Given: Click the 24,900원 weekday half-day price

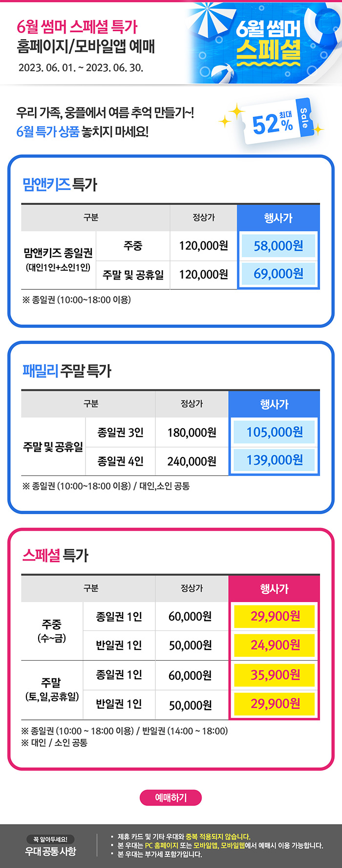Looking at the screenshot, I should point(275,645).
